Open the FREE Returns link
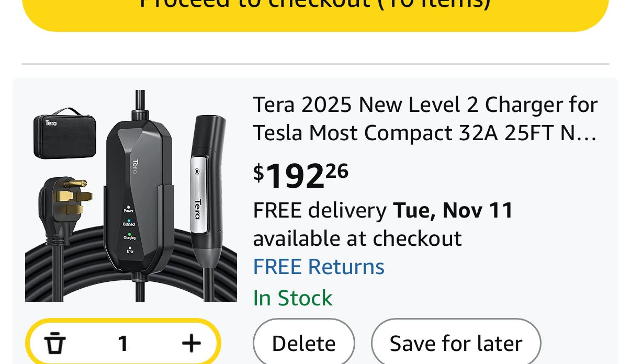Screen dimensions: 631x364 pyautogui.click(x=319, y=267)
